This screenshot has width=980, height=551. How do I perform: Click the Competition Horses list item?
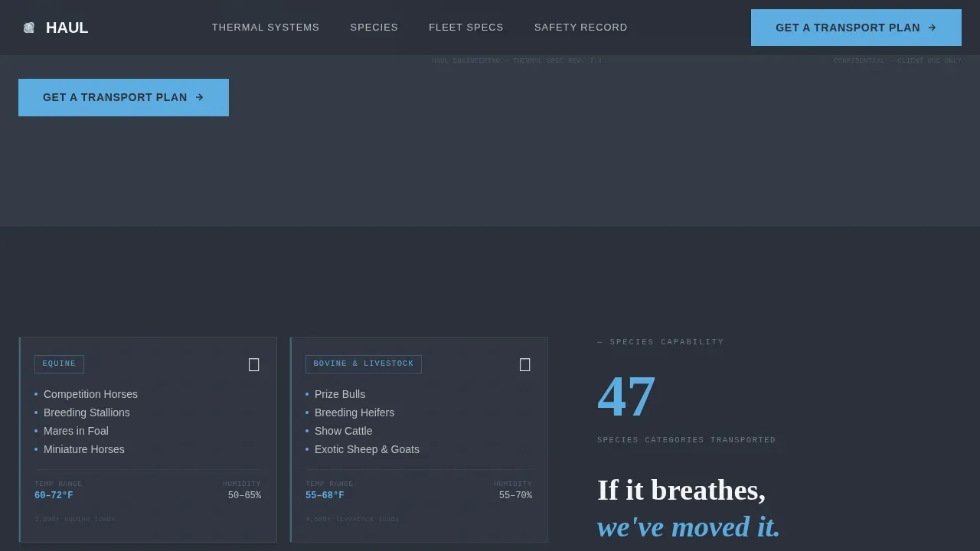90,394
